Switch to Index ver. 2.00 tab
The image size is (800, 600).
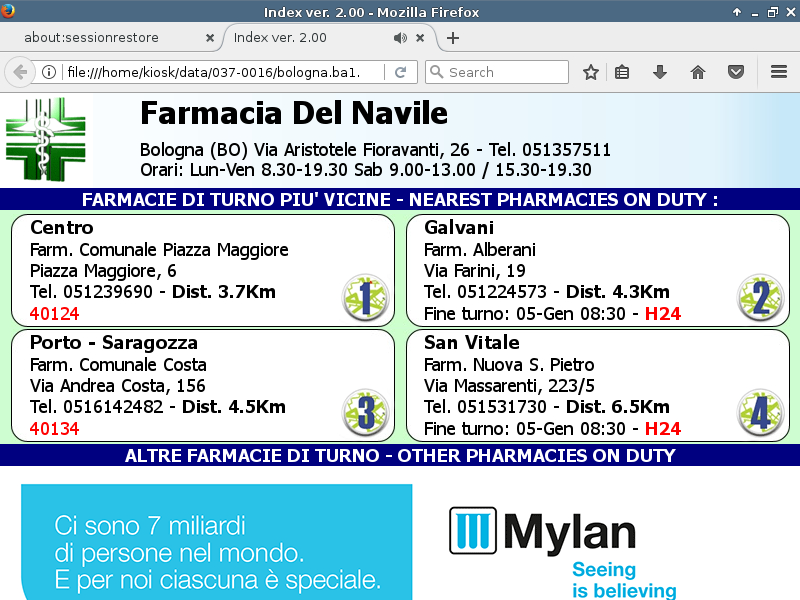[x=300, y=38]
